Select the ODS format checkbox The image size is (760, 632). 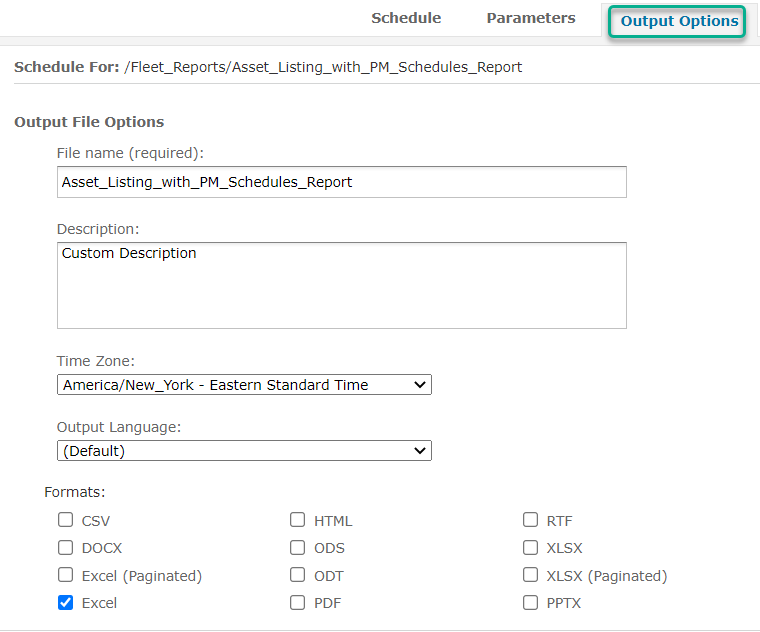pos(298,548)
